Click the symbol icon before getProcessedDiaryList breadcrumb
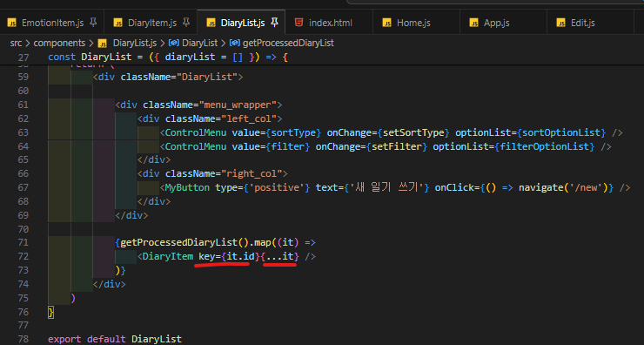 (x=234, y=43)
